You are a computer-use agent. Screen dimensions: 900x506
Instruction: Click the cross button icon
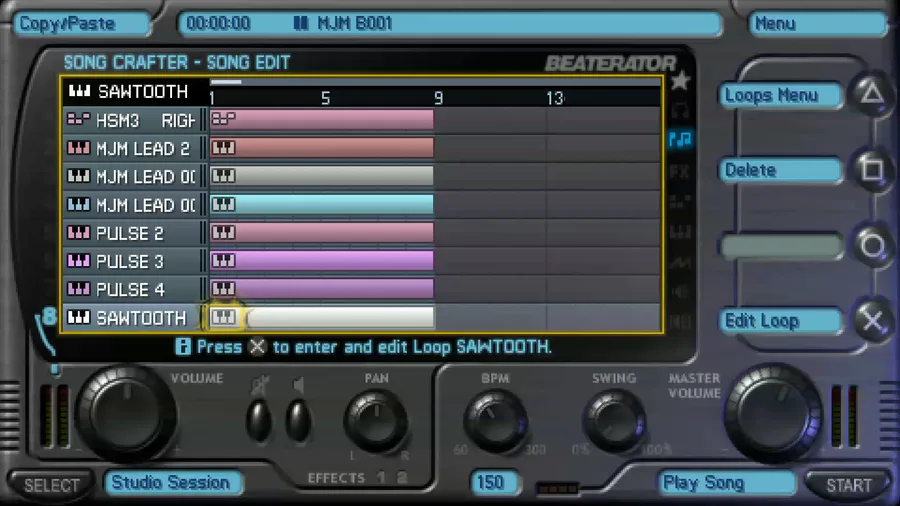(872, 321)
